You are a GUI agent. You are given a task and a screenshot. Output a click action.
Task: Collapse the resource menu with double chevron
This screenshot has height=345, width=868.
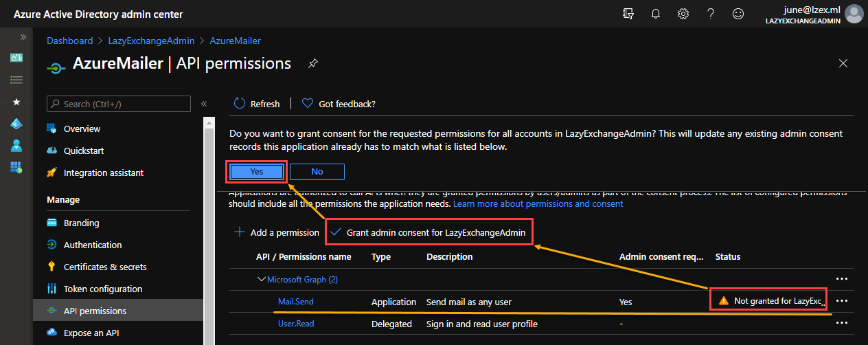(x=204, y=104)
